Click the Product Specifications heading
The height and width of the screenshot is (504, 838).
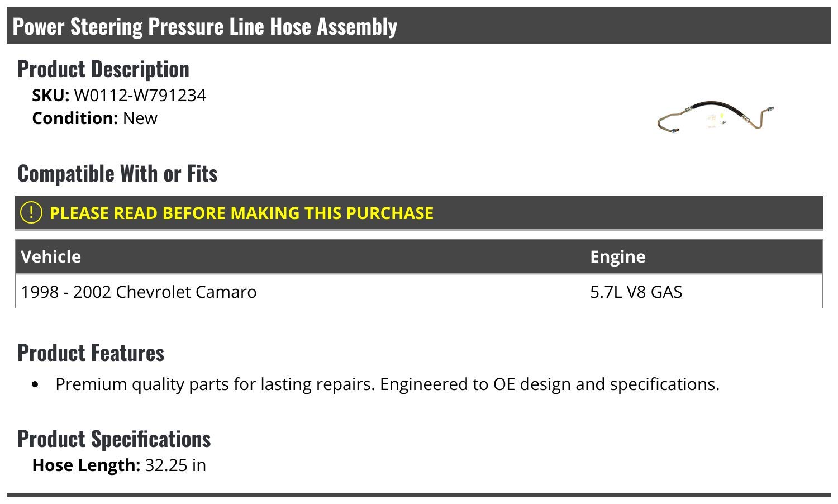(x=114, y=439)
